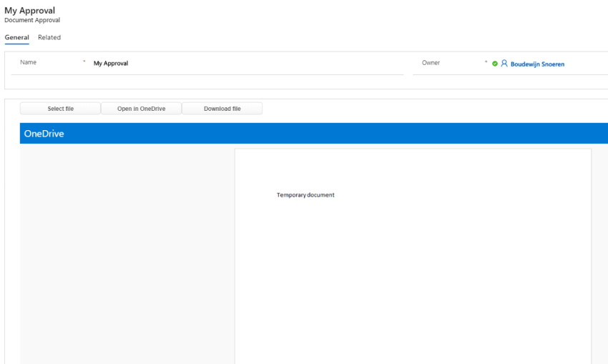Click Open in OneDrive button

pos(141,109)
